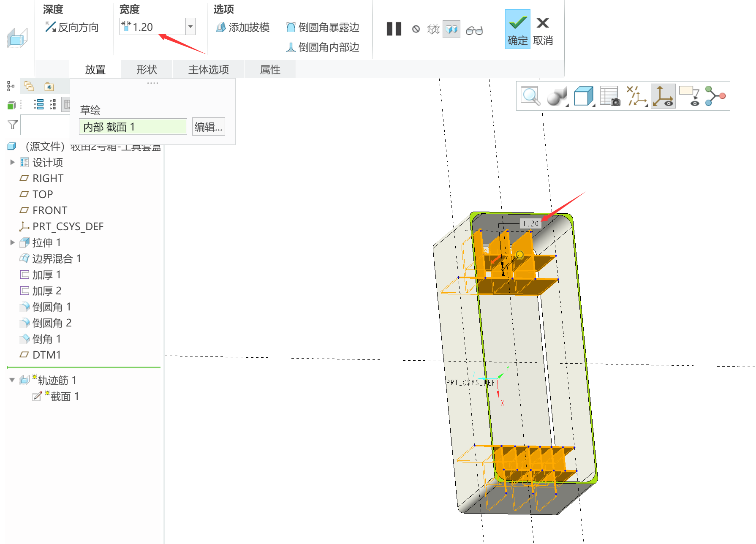Open the folder browser stacked-folders icon

pos(29,87)
